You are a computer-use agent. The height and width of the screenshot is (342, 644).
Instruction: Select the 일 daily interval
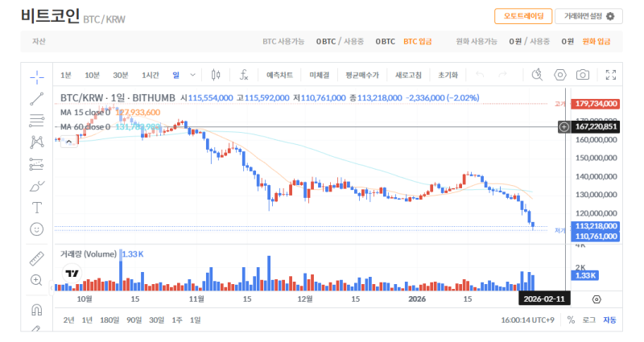tap(175, 75)
